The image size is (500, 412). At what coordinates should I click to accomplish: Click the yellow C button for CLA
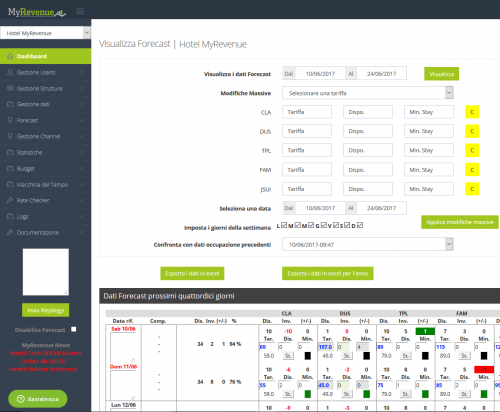point(472,112)
